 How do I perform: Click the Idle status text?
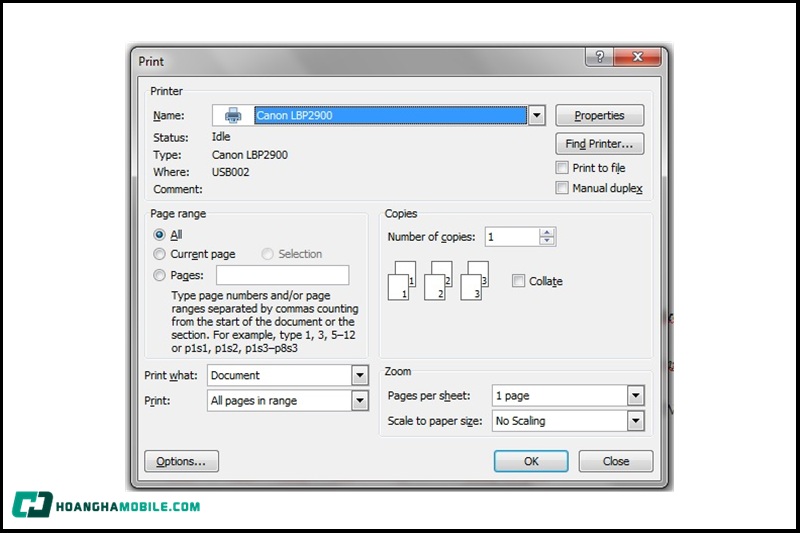tap(221, 137)
